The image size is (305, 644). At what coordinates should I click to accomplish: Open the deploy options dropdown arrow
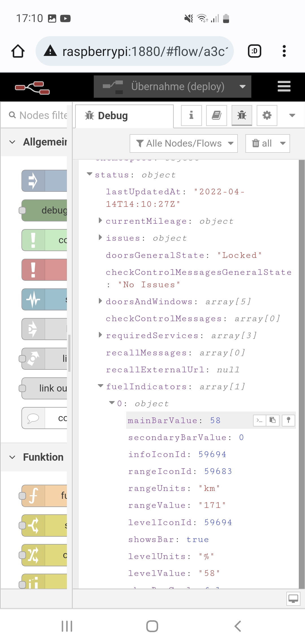tap(242, 86)
